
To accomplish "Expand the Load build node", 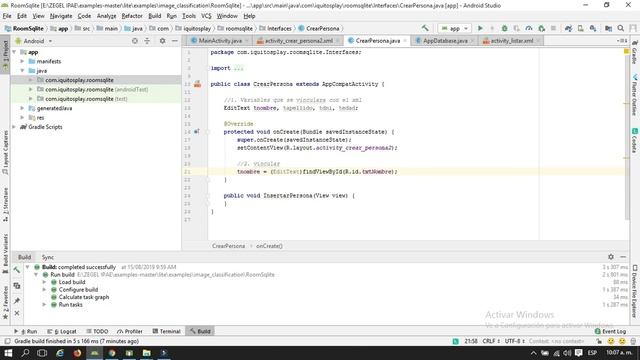I will [x=44, y=282].
